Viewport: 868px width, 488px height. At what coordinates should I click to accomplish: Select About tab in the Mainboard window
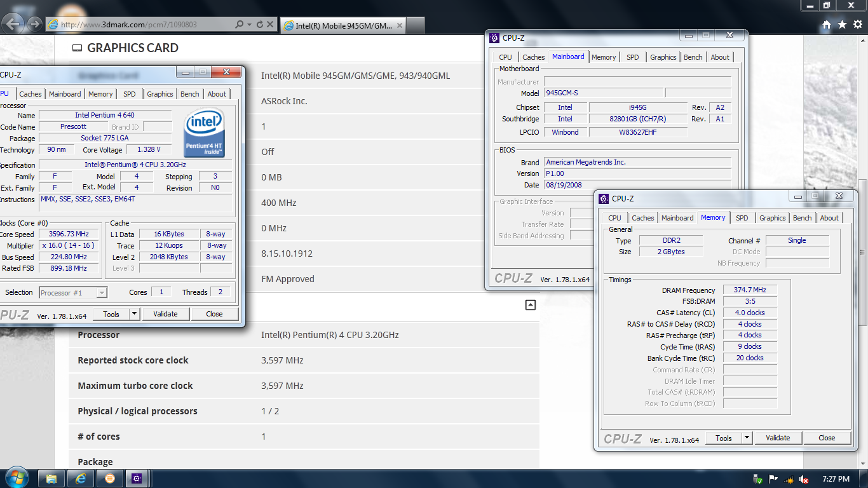(720, 57)
